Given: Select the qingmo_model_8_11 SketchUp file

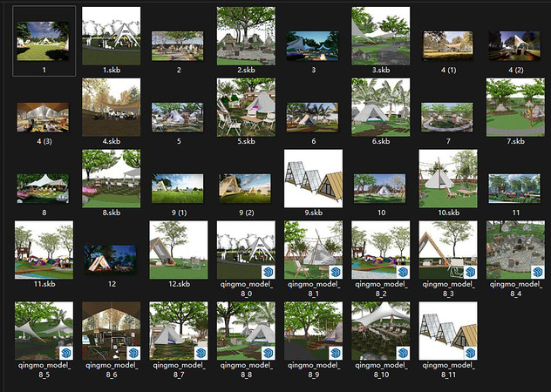Looking at the screenshot, I should (448, 331).
